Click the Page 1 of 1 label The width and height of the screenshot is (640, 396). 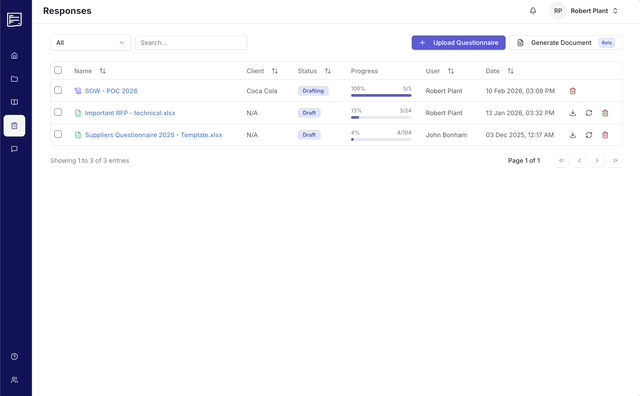coord(524,161)
